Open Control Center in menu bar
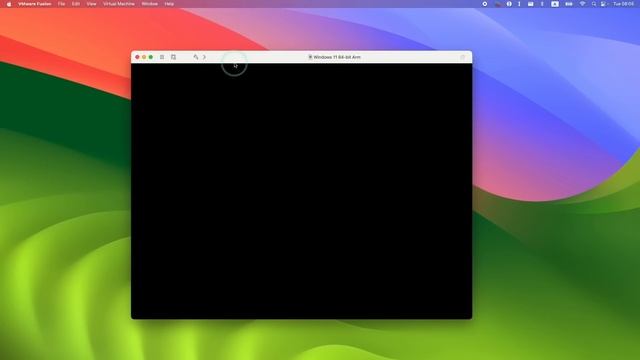 pyautogui.click(x=604, y=4)
